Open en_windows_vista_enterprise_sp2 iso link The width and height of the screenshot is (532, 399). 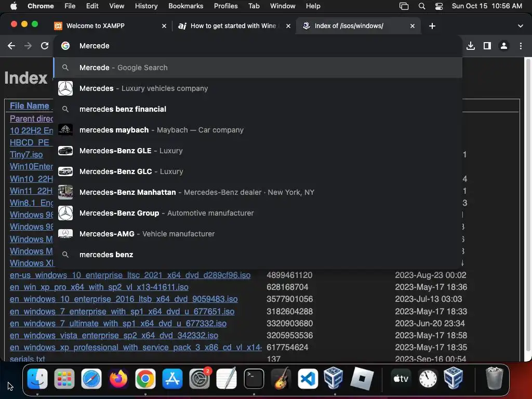point(114,335)
